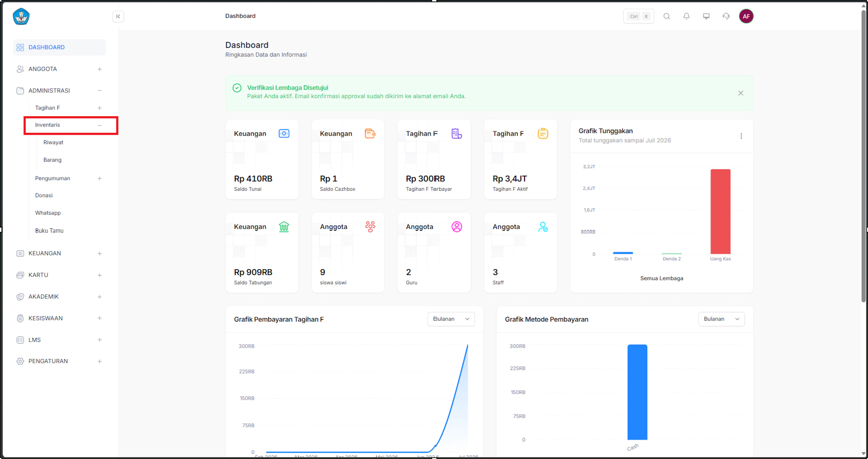
Task: Open the Bulanan dropdown for Grafik Pembayaran Tagihan F
Action: coord(451,319)
